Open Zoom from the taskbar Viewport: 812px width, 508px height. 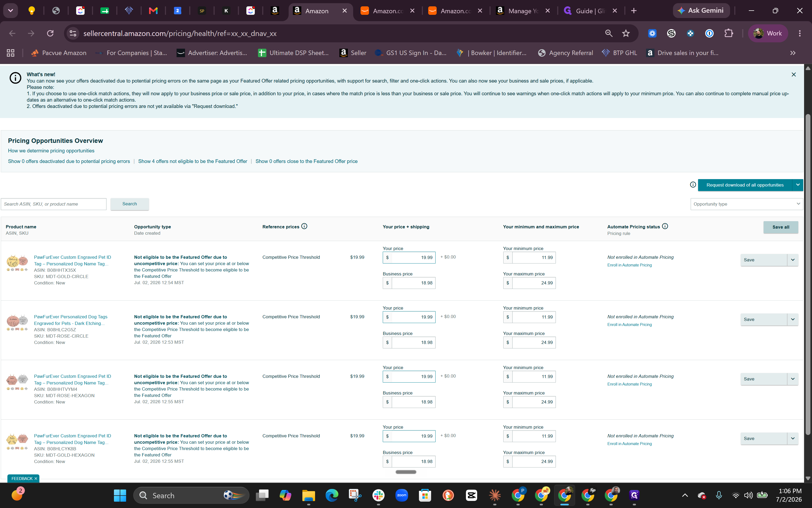coord(402,495)
